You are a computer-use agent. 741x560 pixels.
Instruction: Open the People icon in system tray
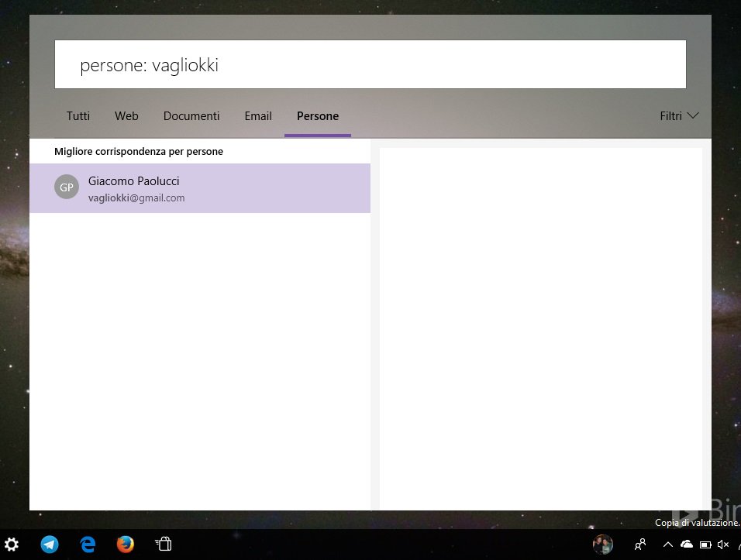click(640, 545)
